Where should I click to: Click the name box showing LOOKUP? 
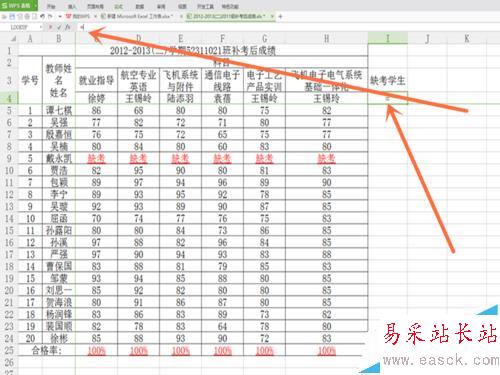click(20, 27)
